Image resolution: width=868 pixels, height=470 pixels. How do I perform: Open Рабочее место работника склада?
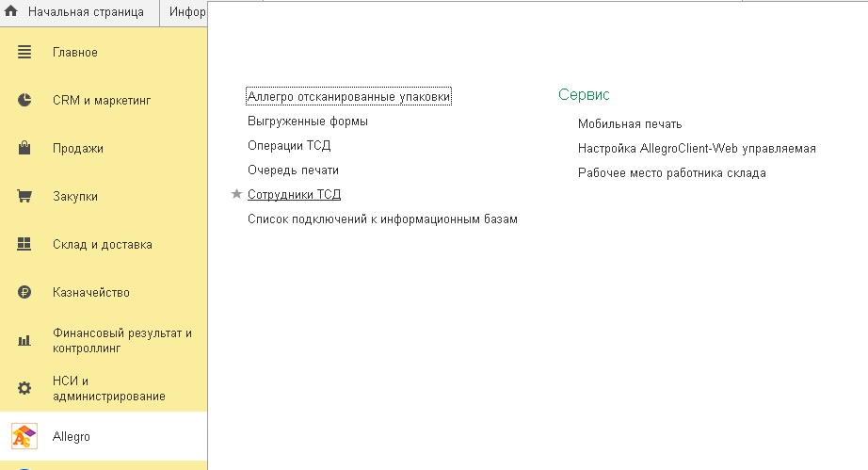click(672, 172)
